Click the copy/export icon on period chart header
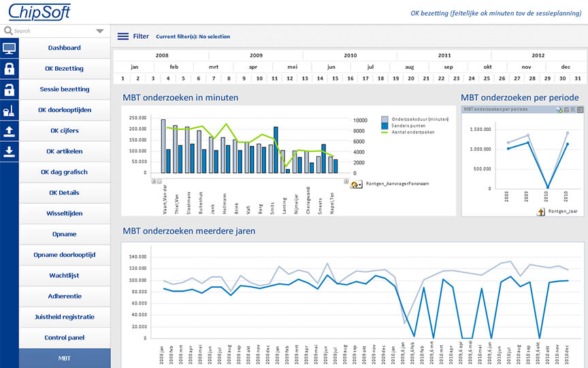Viewport: 588px width, 368px height. [x=559, y=110]
